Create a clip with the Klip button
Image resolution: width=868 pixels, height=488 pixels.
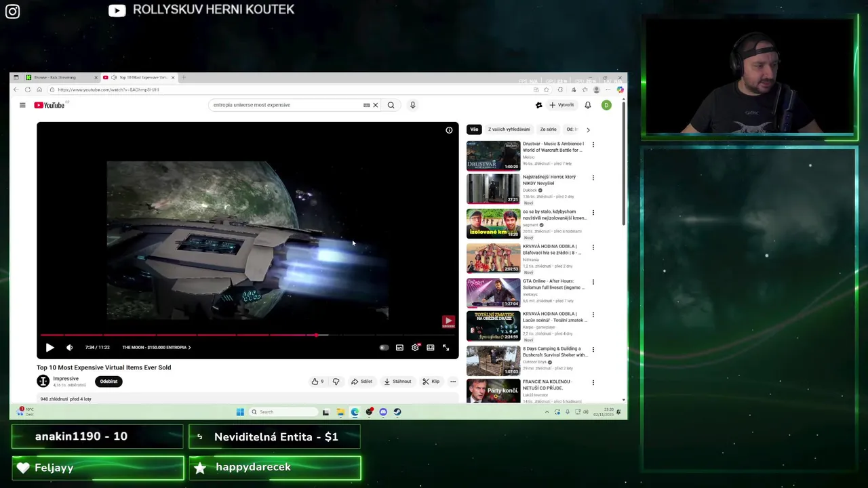tap(431, 382)
